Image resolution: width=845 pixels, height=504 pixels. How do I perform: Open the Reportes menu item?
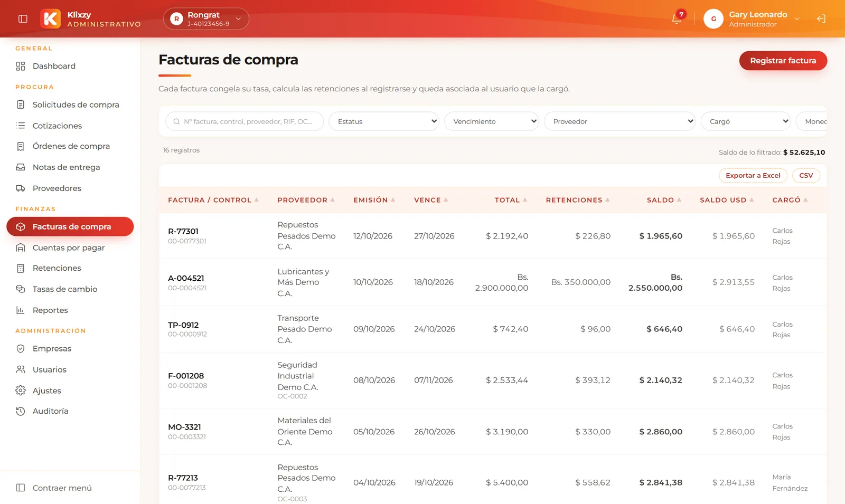coord(70,310)
